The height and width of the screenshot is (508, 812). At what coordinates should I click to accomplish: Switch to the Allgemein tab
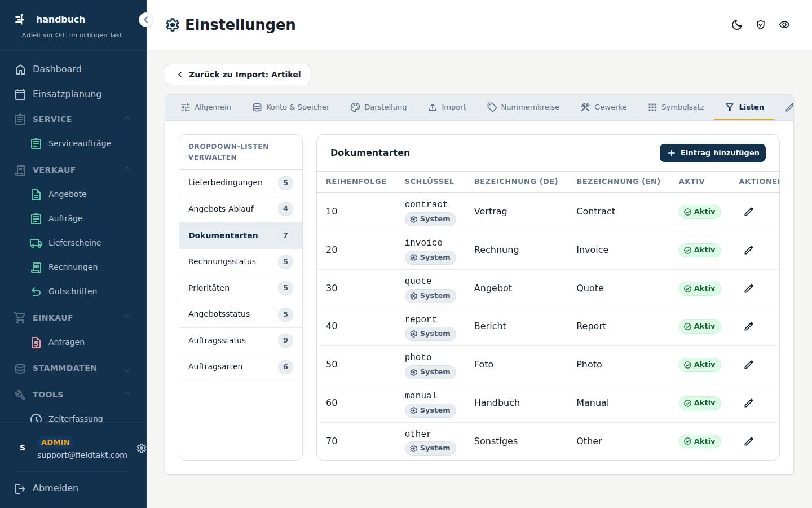[206, 107]
